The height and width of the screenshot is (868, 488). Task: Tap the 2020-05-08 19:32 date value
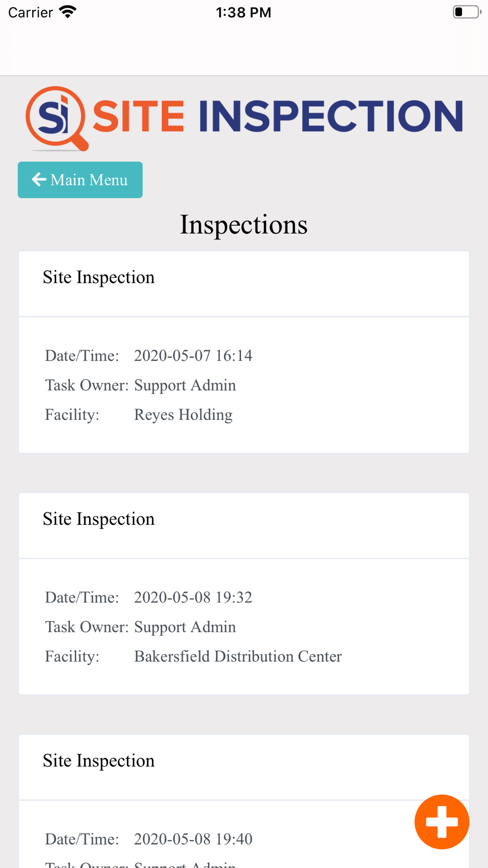tap(193, 597)
